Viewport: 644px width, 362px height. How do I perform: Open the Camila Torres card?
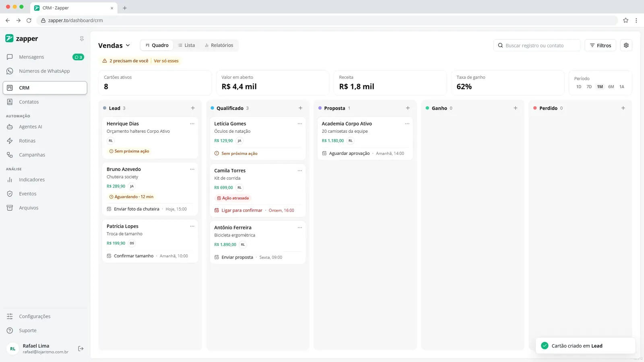(258, 191)
